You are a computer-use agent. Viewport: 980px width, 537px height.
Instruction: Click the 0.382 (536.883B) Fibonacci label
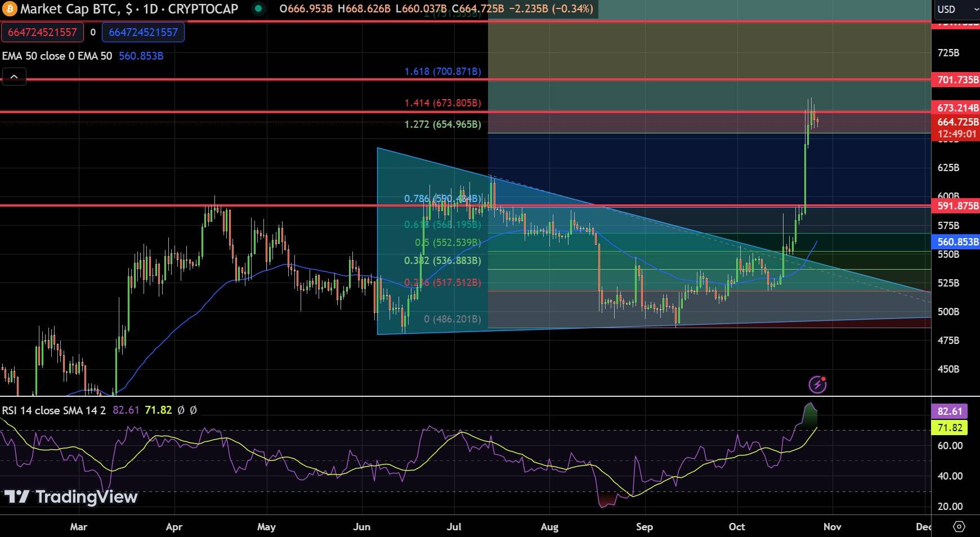pyautogui.click(x=443, y=261)
